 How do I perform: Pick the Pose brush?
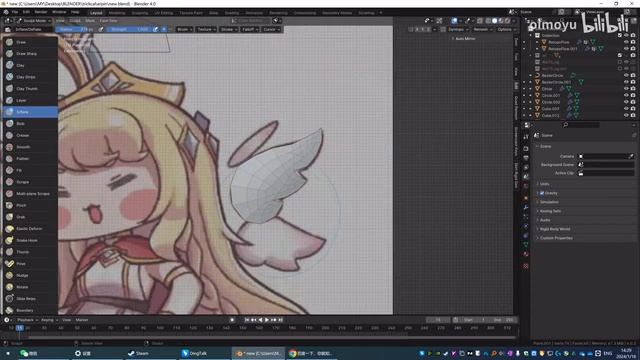coord(31,264)
